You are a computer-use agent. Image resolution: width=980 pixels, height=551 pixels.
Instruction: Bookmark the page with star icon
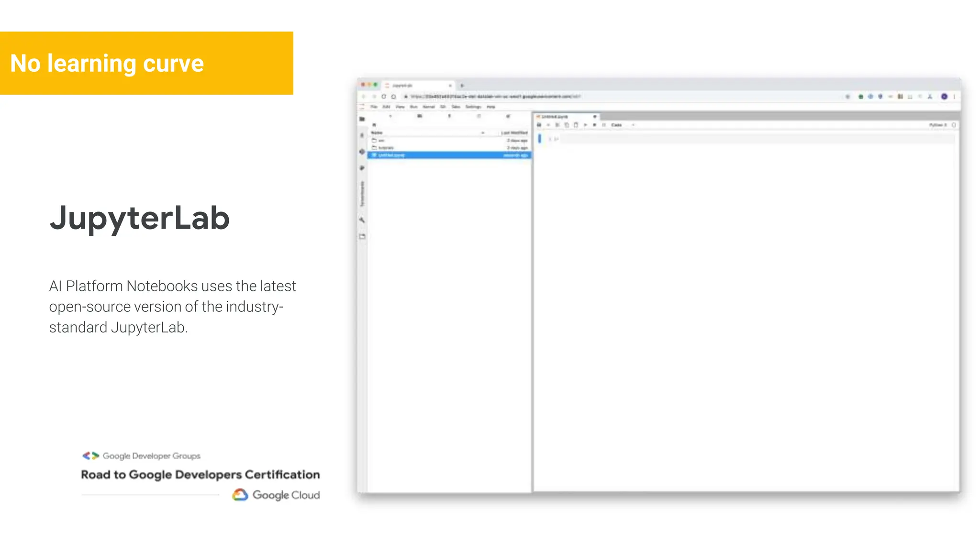click(x=847, y=97)
